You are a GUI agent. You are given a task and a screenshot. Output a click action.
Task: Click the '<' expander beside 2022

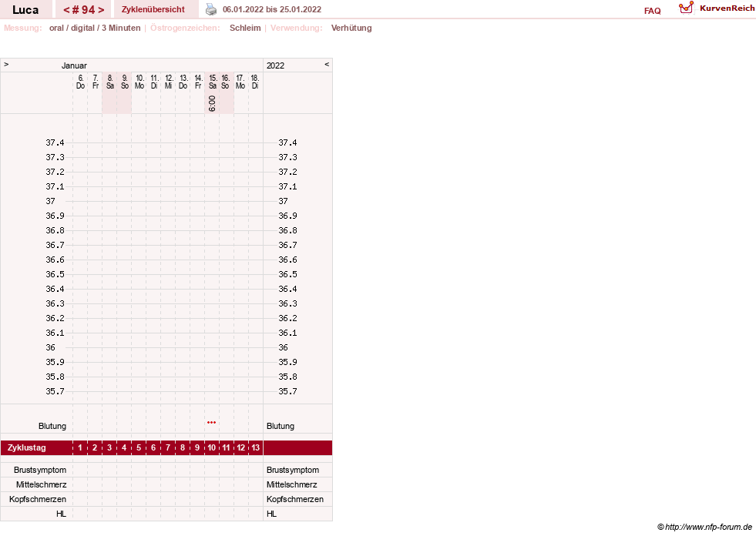(327, 64)
